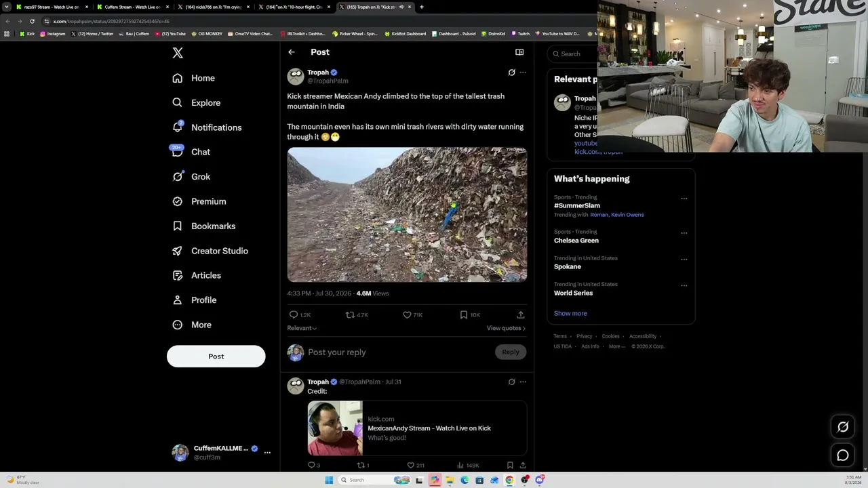The width and height of the screenshot is (868, 488).
Task: Click the Grok explain icon on main post
Action: point(512,73)
